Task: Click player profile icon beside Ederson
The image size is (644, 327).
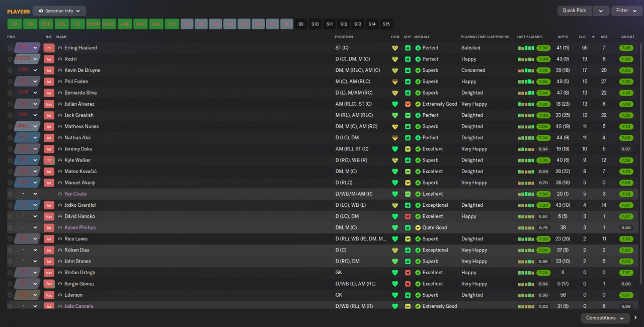Action: (60, 295)
